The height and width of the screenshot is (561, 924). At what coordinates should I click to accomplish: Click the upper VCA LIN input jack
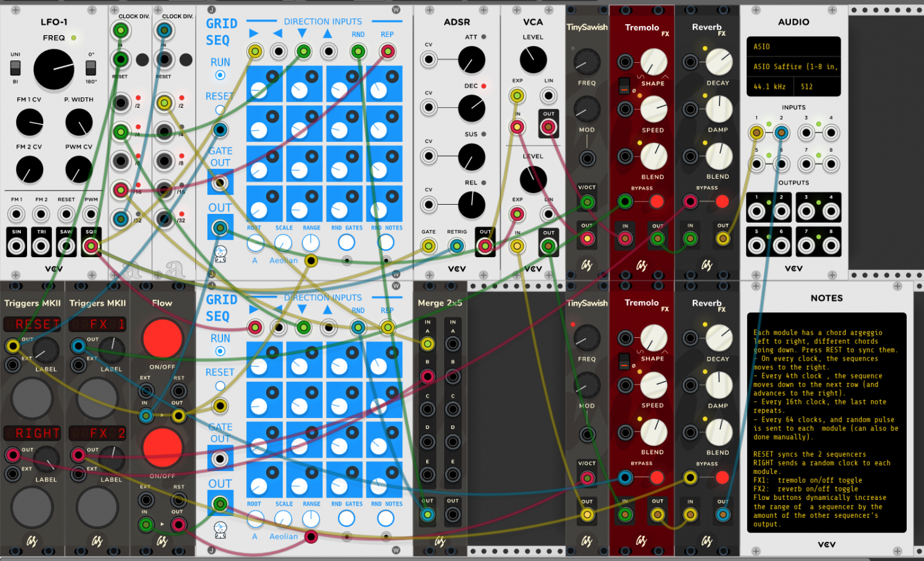[548, 95]
